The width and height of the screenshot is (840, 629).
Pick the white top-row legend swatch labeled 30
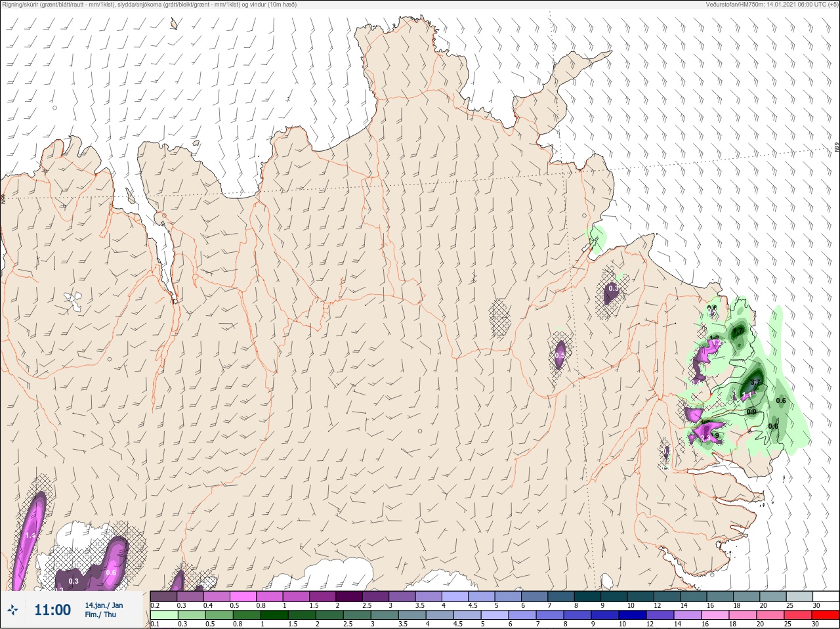(x=826, y=596)
